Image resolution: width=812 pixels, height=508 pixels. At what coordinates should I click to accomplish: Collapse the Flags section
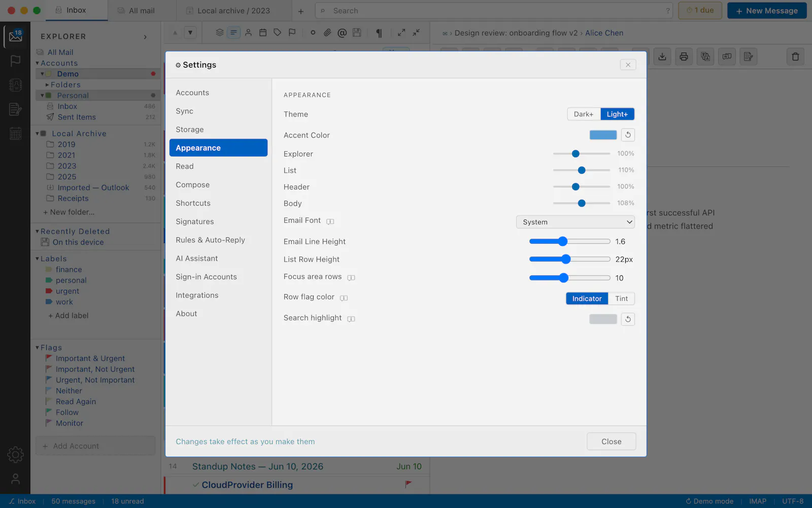tap(38, 347)
